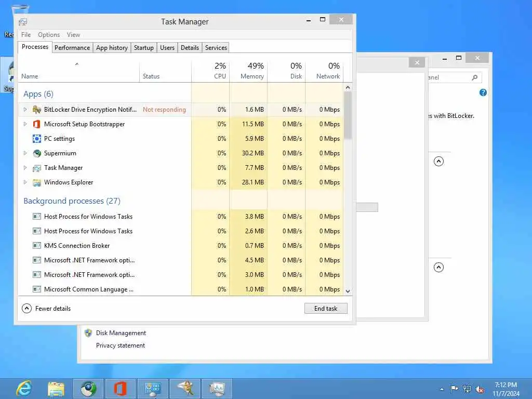Viewport: 532px width, 399px height.
Task: Switch to the Control Panel taskbar icon
Action: click(152, 389)
